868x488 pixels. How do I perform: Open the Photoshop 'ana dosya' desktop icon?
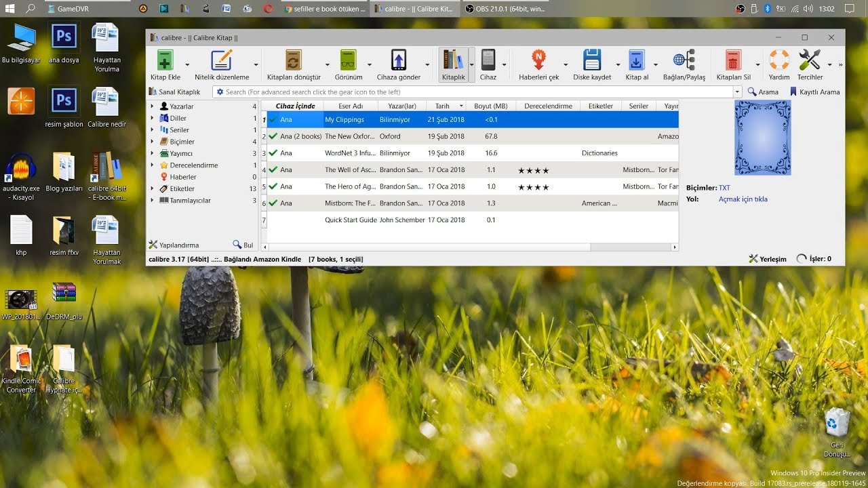coord(64,43)
